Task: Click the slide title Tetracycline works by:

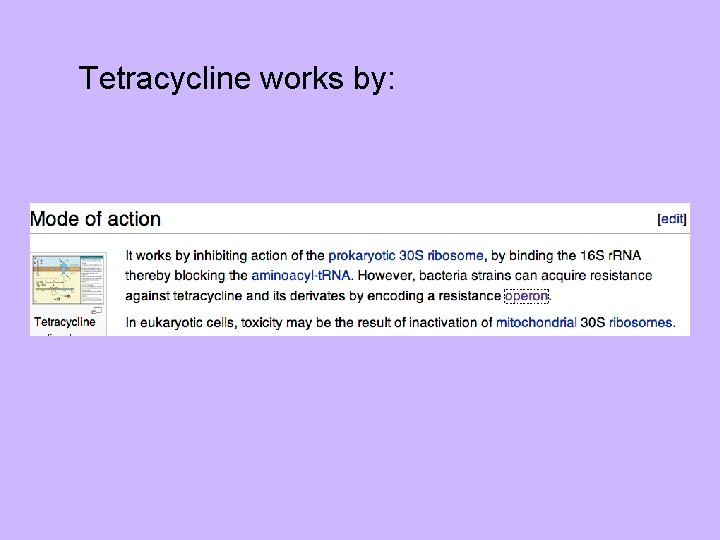Action: coord(236,78)
